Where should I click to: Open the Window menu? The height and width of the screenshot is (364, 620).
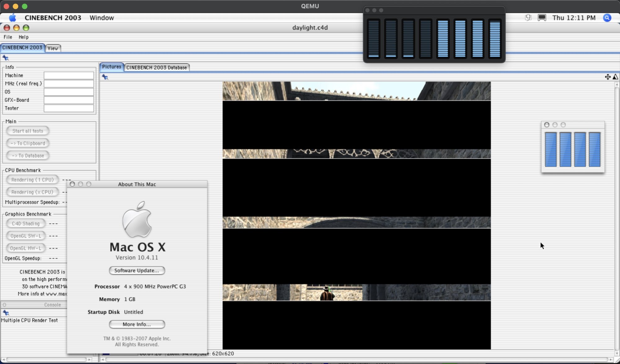click(102, 18)
